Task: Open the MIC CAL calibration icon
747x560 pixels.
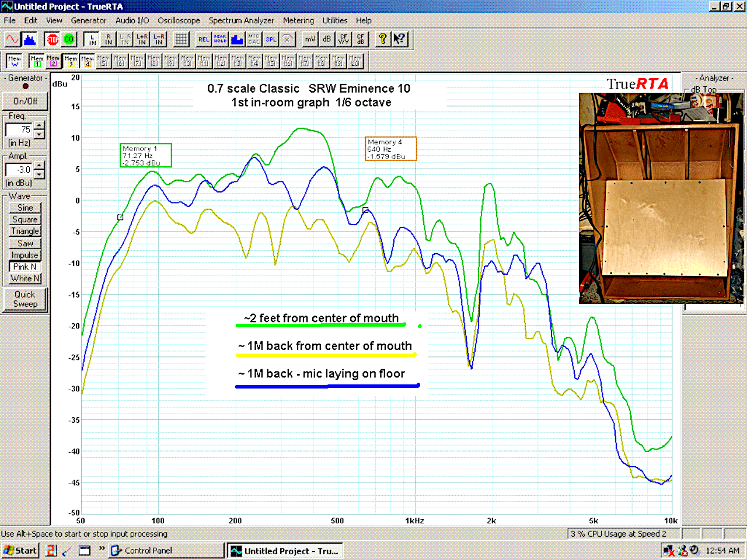Action: pyautogui.click(x=254, y=39)
